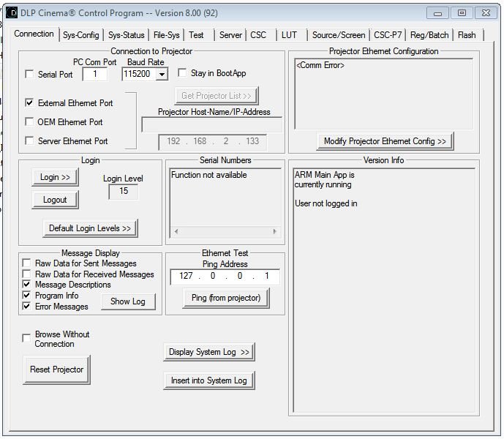The height and width of the screenshot is (439, 504).
Task: Toggle Stay in BootApp checkbox
Action: click(182, 72)
